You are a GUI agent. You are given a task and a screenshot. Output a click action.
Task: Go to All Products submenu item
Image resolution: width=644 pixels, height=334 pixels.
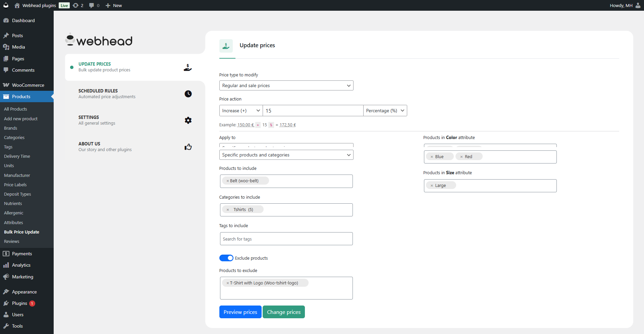15,109
